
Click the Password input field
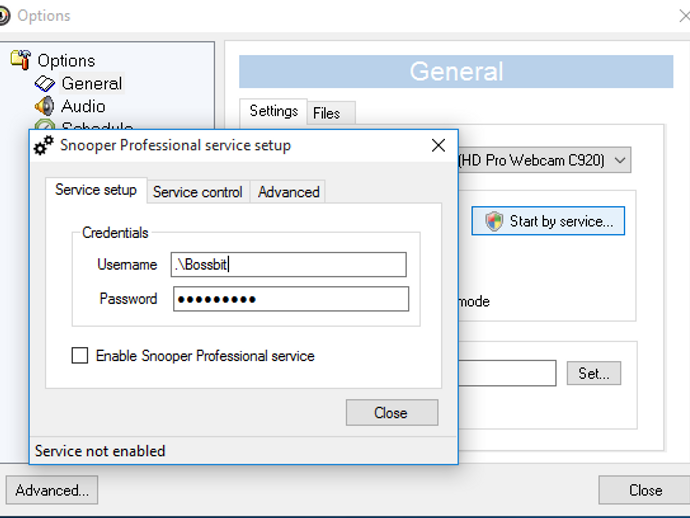pos(291,299)
